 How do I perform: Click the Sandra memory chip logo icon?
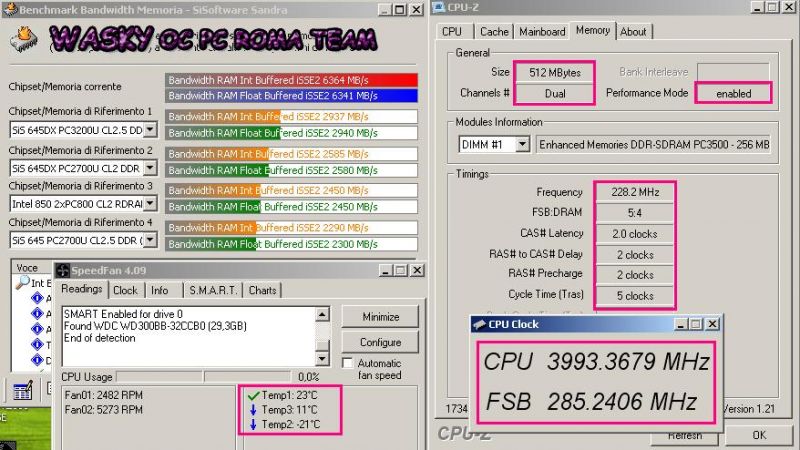point(23,40)
